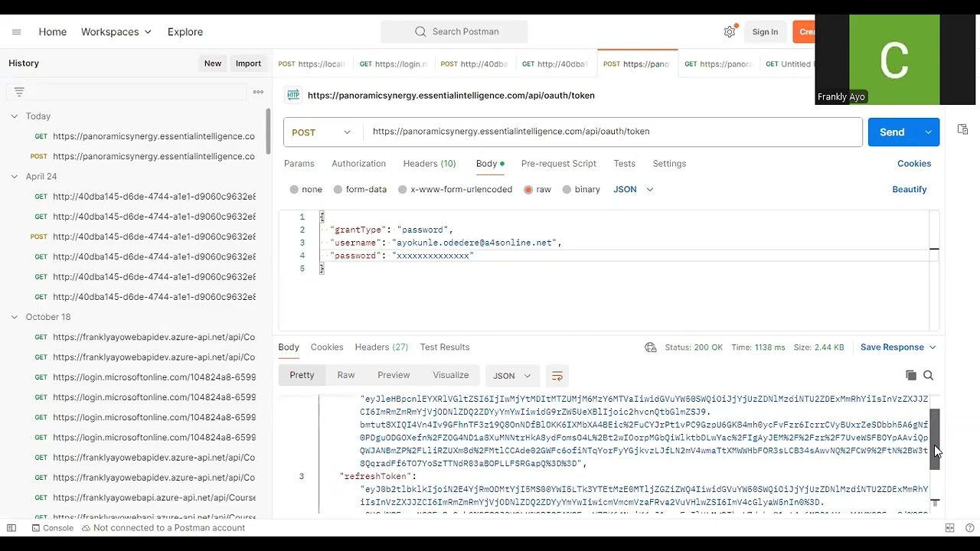Open the GET https://login.m request tab
Viewport: 980px width, 551px height.
[x=394, y=64]
